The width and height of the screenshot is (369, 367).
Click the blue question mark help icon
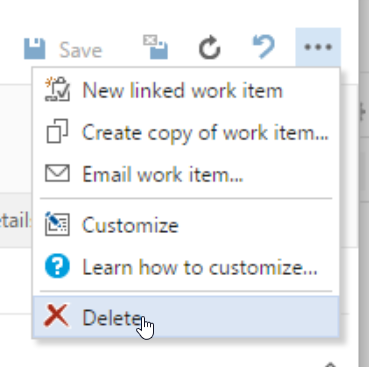coord(57,266)
